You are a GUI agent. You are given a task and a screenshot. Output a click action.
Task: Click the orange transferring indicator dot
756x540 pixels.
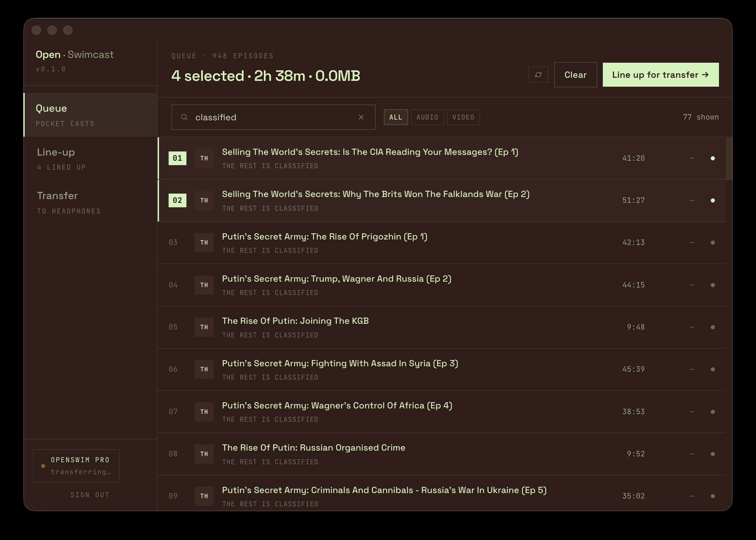tap(43, 466)
